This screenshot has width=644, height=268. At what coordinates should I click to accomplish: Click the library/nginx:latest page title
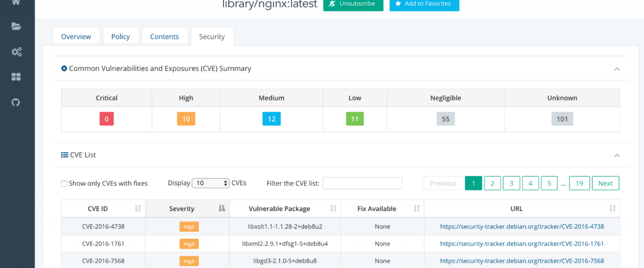tap(270, 4)
